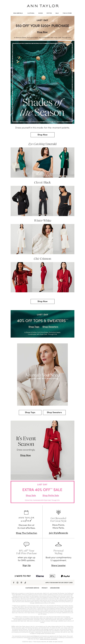Click the Apple Pay logo
Screen dimensions: 85x644
click(52, 576)
